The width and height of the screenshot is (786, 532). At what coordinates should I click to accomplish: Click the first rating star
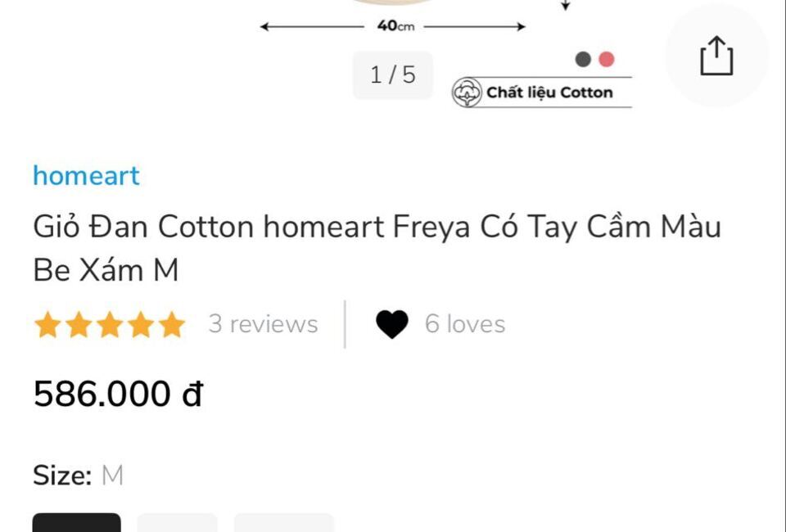(x=47, y=324)
